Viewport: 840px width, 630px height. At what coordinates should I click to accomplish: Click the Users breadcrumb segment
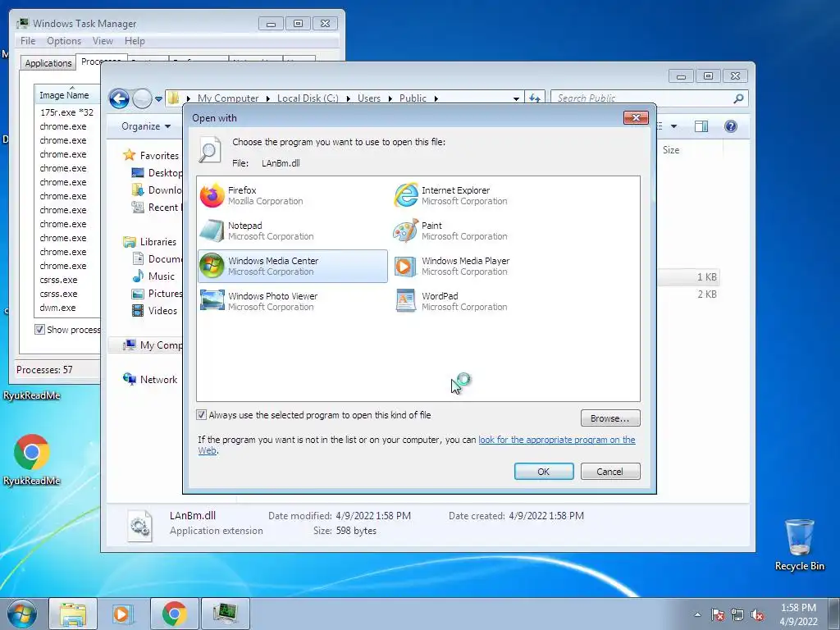click(369, 98)
